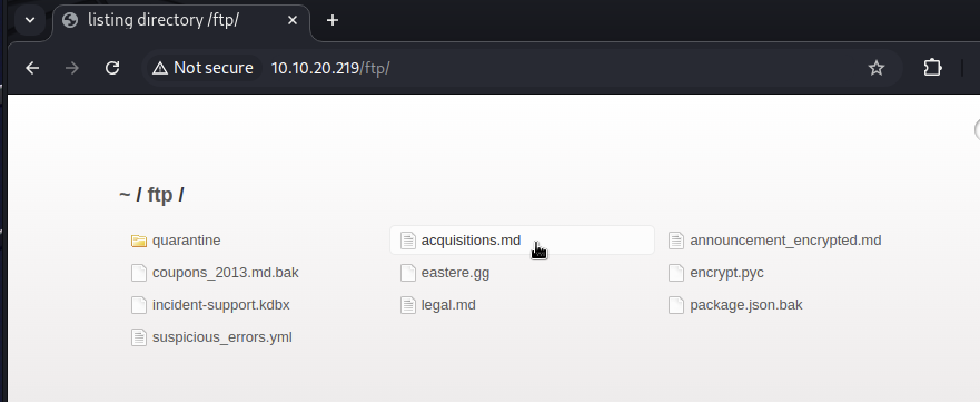Go back using the back arrow
Screen dimensions: 980x402
(32, 68)
